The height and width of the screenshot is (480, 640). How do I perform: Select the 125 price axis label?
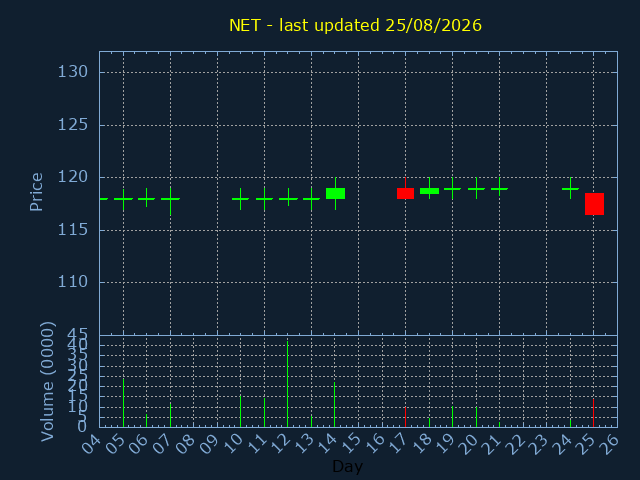(73, 125)
